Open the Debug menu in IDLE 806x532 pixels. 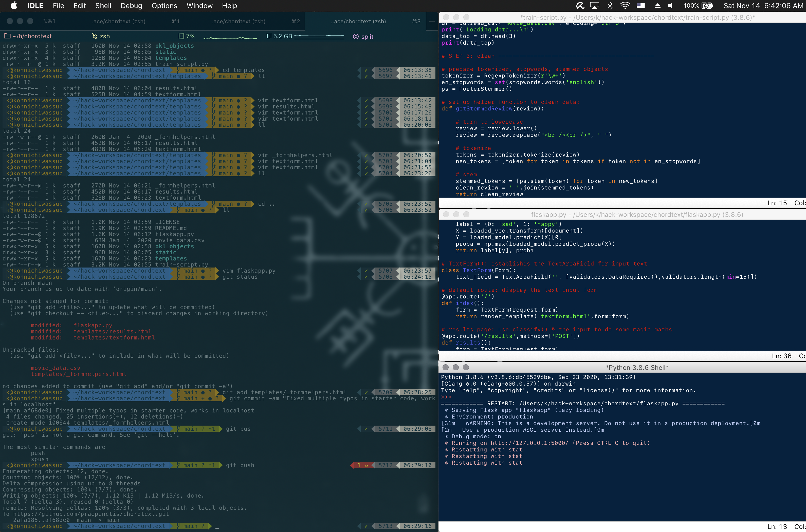(131, 6)
